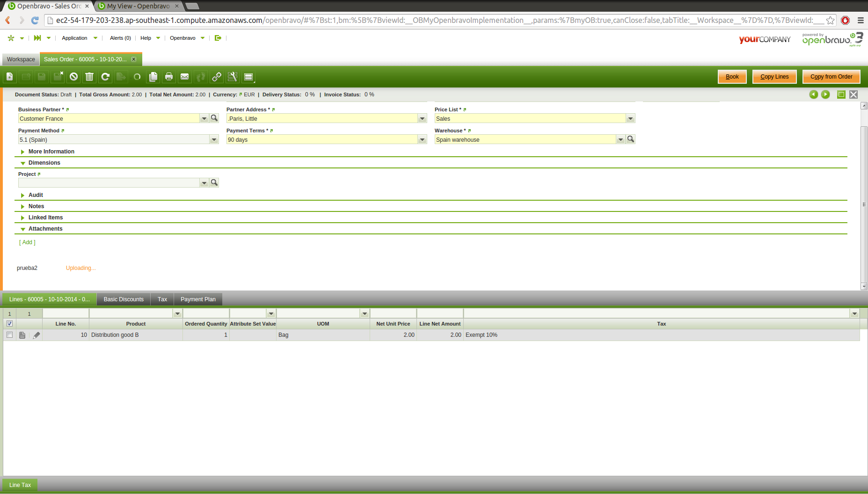Viewport: 868px width, 494px height.
Task: Switch to the Basic Discounts tab
Action: [x=124, y=299]
